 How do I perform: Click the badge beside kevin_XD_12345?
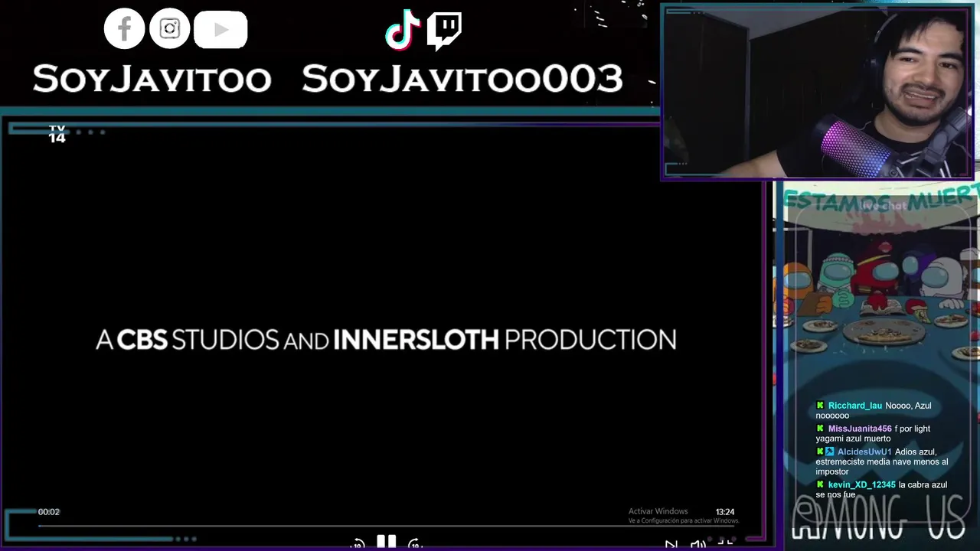click(820, 484)
